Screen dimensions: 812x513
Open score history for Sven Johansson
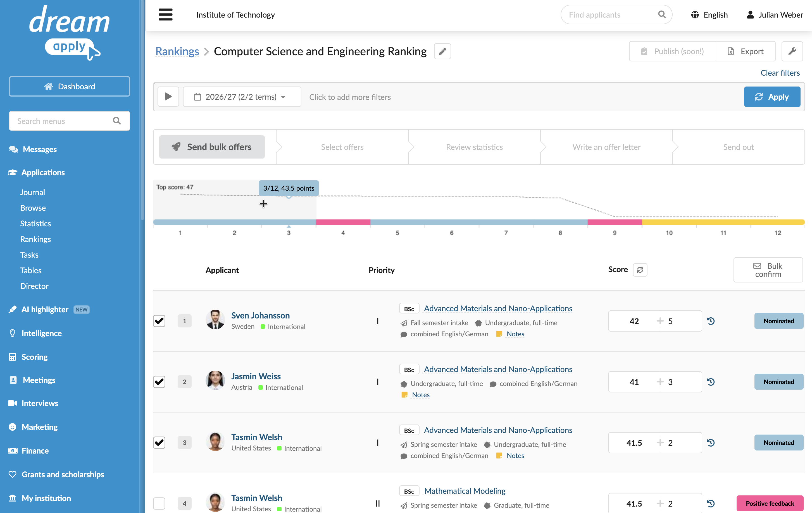(711, 321)
